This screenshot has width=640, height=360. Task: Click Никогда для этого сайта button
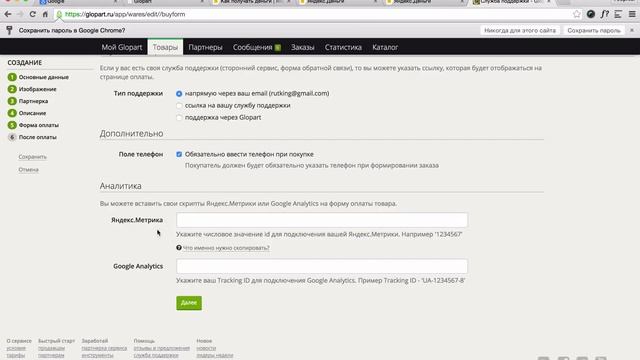click(520, 30)
